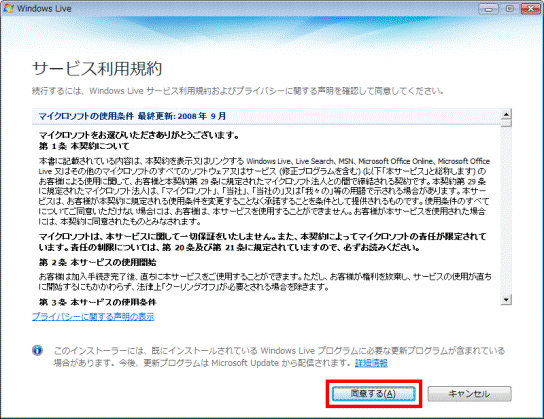Click the 第 2 条 本サービスの使用開始 heading
544x419 pixels.
pyautogui.click(x=97, y=263)
